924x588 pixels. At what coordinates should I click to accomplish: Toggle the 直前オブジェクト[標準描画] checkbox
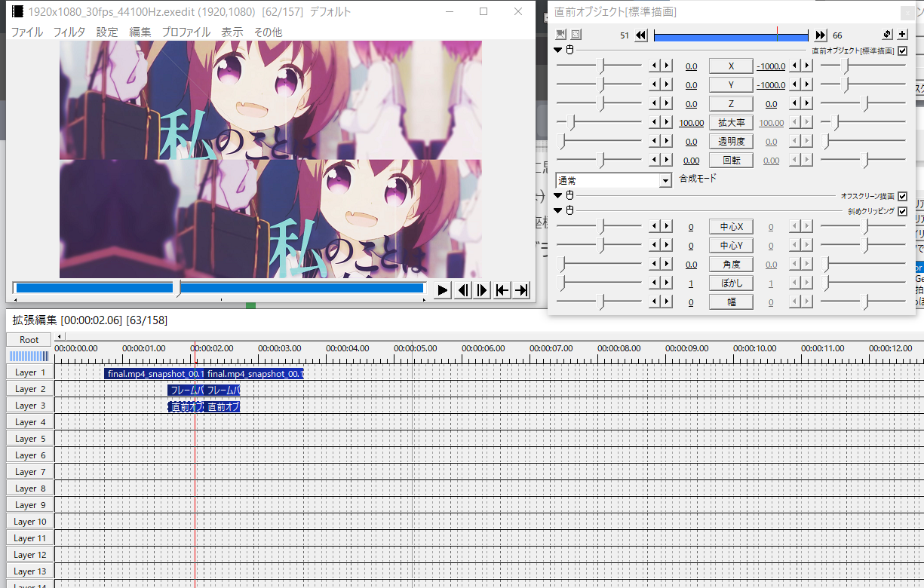tap(902, 51)
